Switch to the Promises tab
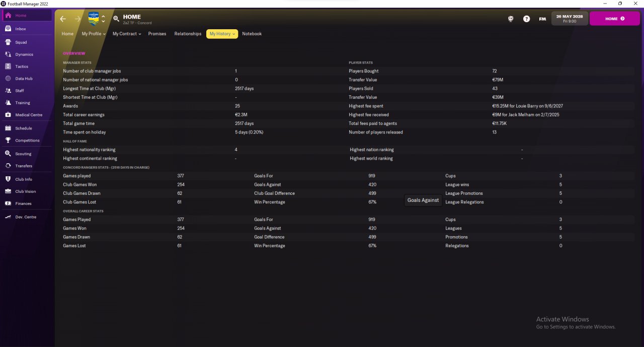Viewport: 644px width, 347px height. click(x=157, y=34)
